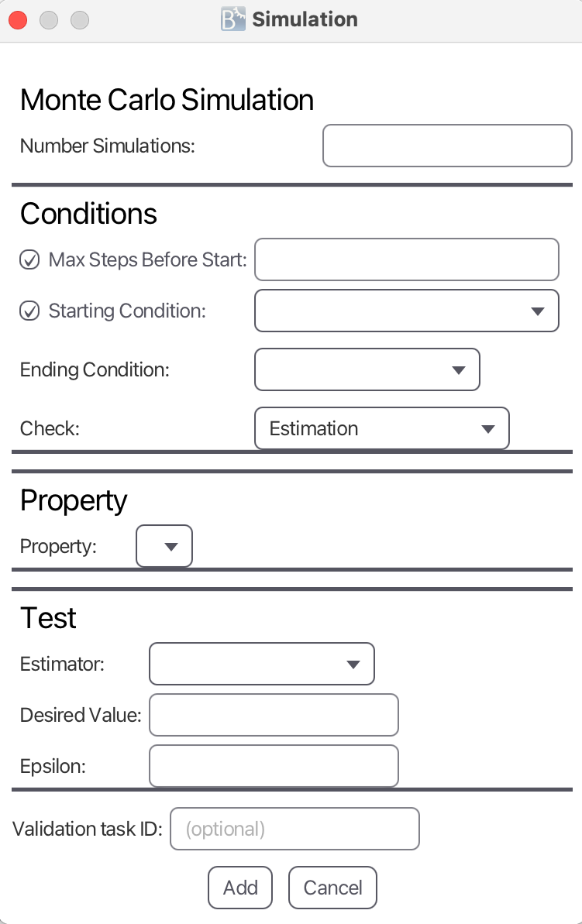Viewport: 582px width, 924px height.
Task: Open the Ending Condition dropdown
Action: 367,370
